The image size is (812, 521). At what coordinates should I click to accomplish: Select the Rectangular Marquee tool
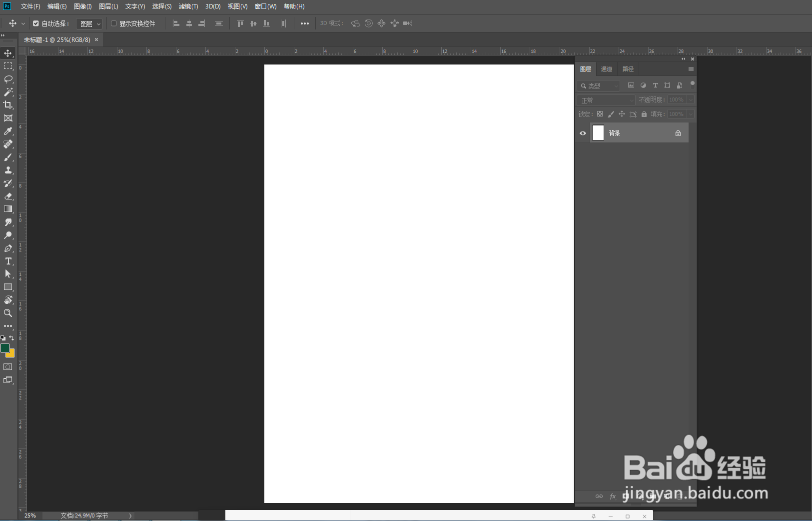click(8, 66)
